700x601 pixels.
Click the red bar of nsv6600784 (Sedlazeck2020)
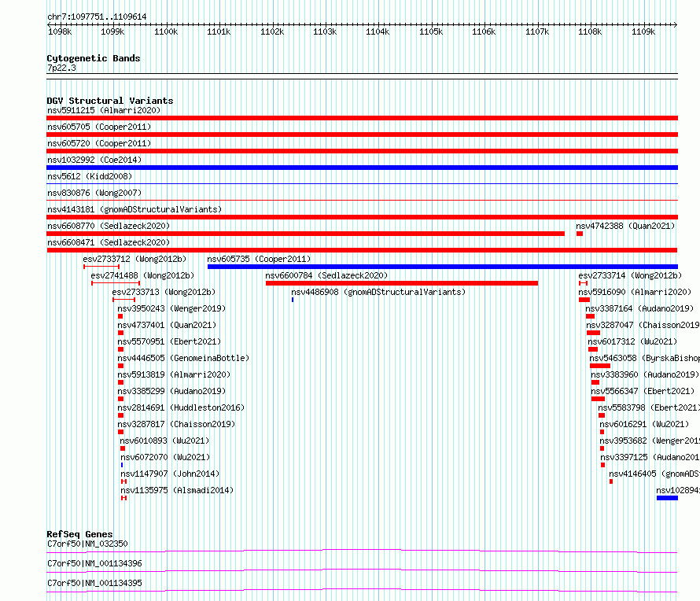coord(402,283)
